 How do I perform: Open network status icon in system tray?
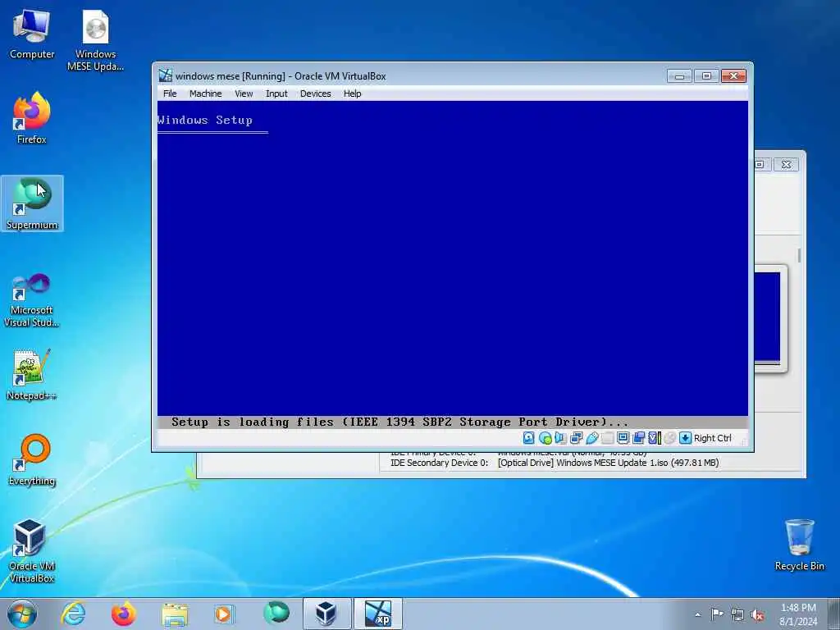click(737, 615)
